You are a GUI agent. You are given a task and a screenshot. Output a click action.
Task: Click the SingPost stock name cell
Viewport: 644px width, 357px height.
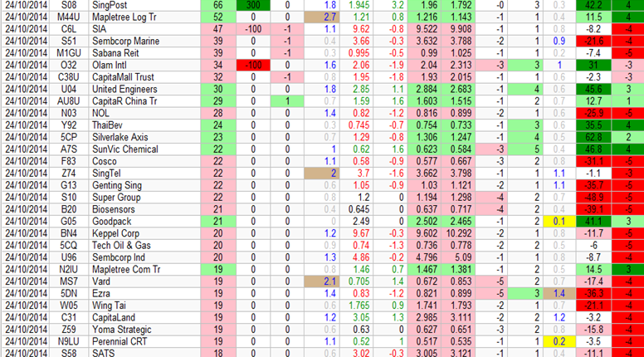[x=133, y=5]
